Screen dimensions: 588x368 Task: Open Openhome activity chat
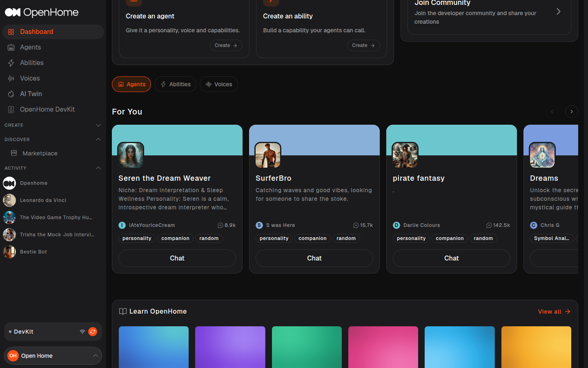pyautogui.click(x=53, y=183)
